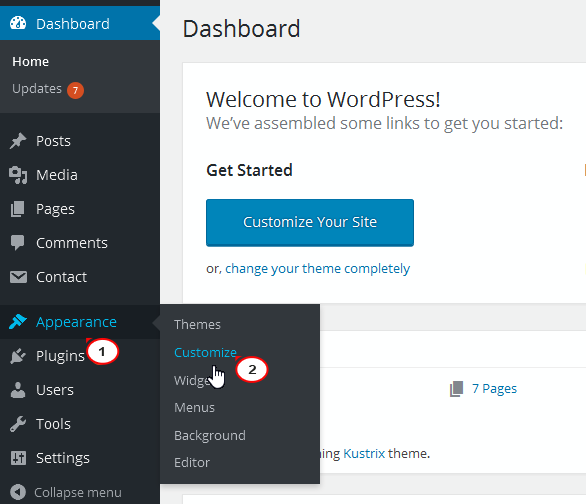Click the Tools wrench icon
The height and width of the screenshot is (504, 586).
[18, 424]
